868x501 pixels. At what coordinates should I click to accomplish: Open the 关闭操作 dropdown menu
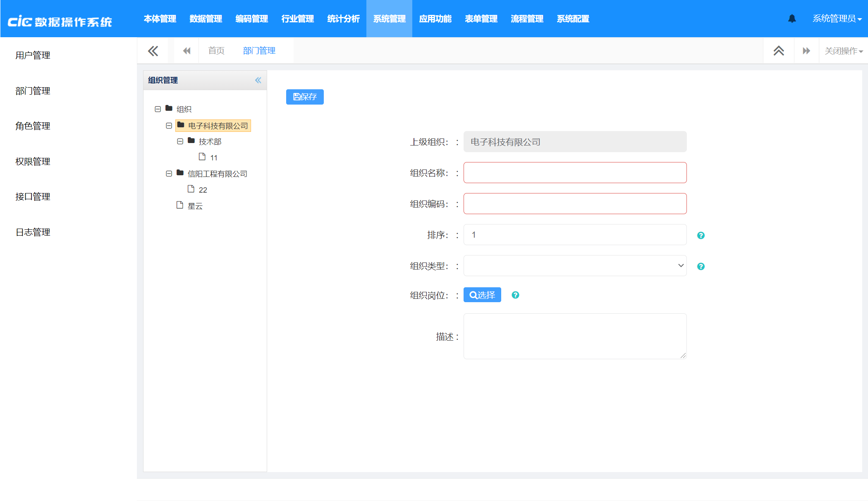pyautogui.click(x=843, y=51)
